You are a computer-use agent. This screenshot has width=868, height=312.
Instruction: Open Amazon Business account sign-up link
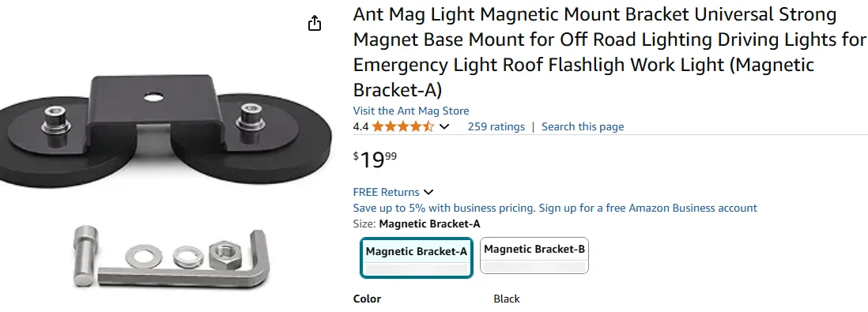tap(555, 208)
